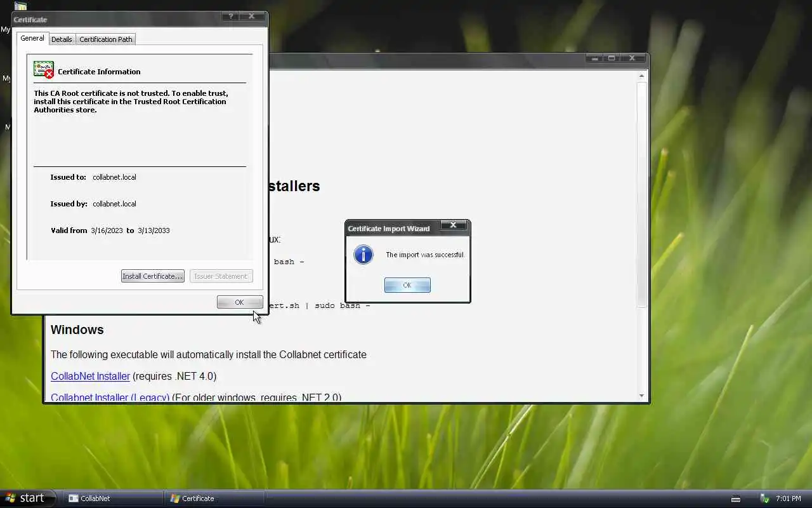The height and width of the screenshot is (508, 812).
Task: Click the vertical scrollbar thumb in CollabNet window
Action: [x=641, y=194]
